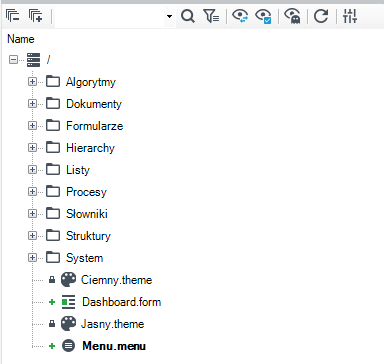Screen dimensions: 384x364
Task: Expand the Dokumenty folder
Action: tap(32, 104)
